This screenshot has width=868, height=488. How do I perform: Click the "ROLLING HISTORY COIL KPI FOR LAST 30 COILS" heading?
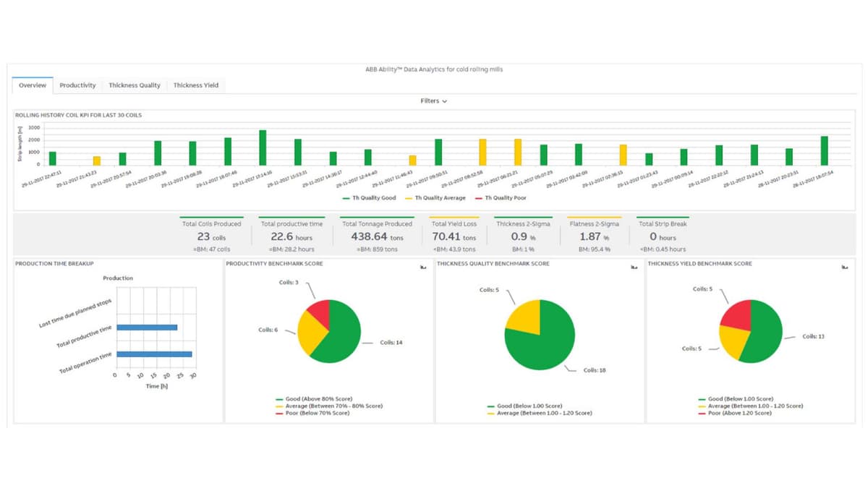[x=78, y=115]
